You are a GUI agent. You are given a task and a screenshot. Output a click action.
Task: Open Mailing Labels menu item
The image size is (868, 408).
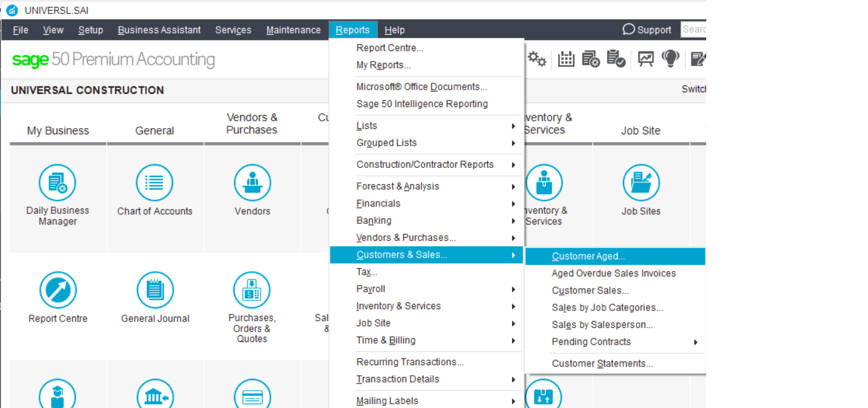(426, 401)
